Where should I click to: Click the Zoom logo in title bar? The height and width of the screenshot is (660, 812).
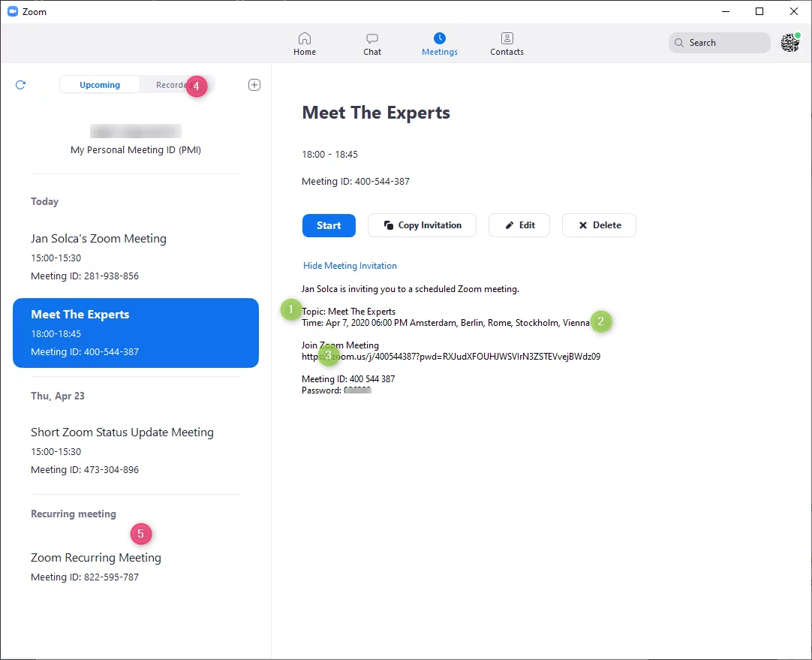pos(12,11)
